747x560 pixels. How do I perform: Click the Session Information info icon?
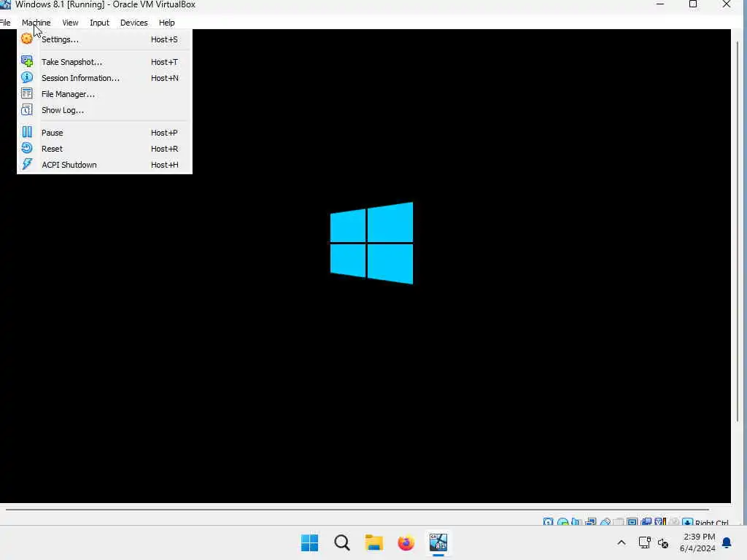pos(27,77)
